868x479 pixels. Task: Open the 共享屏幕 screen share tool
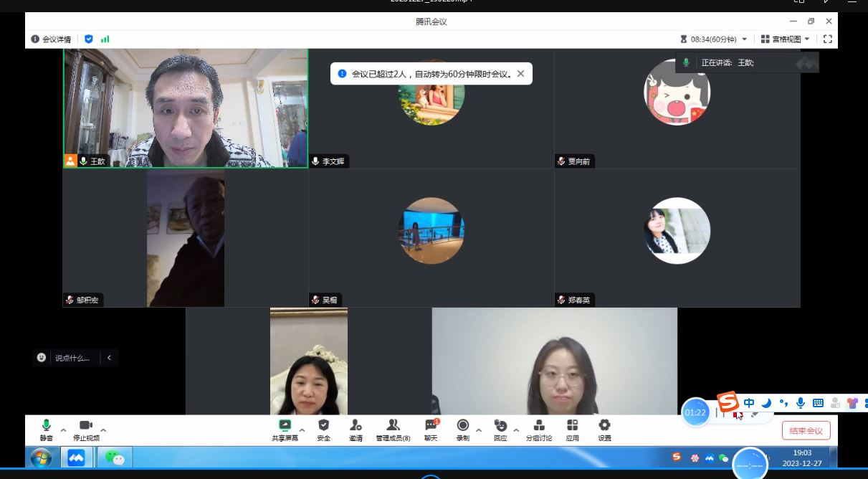285,430
